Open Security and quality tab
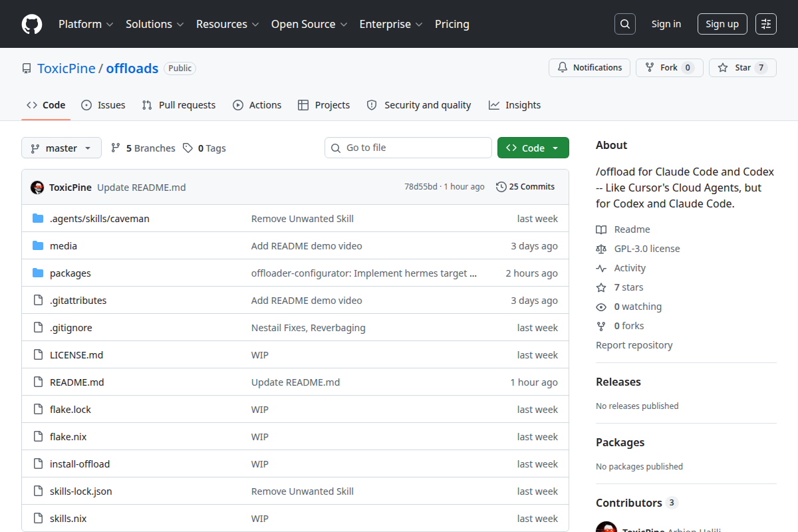This screenshot has height=532, width=798. 419,105
